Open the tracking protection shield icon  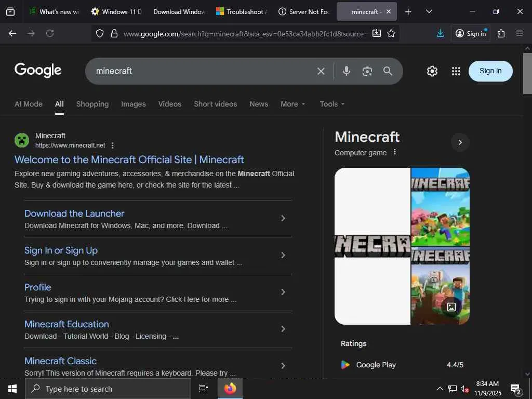click(x=99, y=33)
